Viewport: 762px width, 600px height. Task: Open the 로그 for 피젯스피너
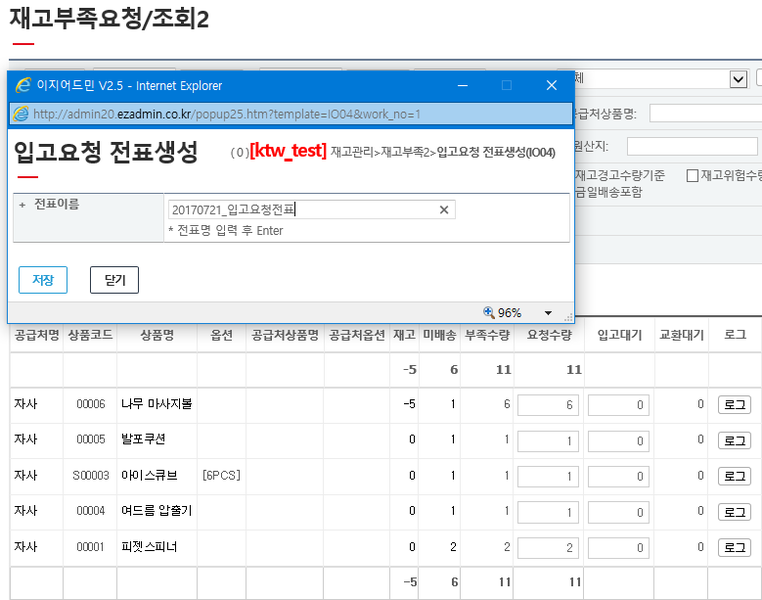pyautogui.click(x=734, y=547)
